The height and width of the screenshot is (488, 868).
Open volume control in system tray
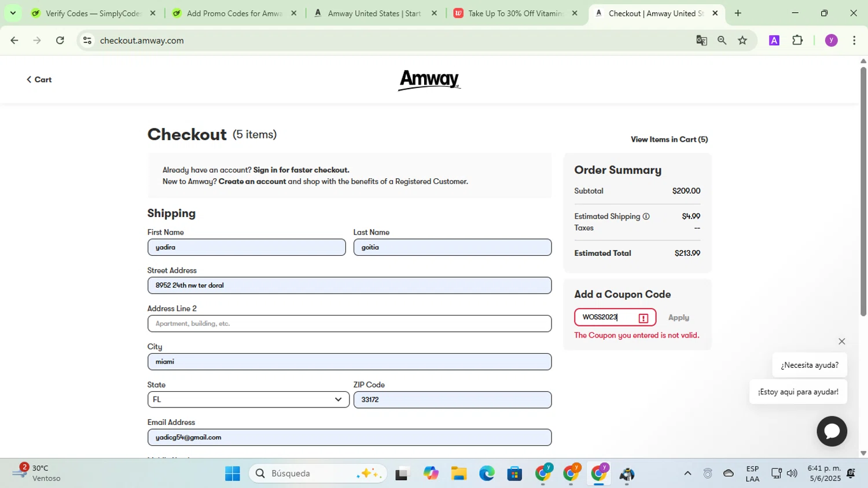[792, 474]
